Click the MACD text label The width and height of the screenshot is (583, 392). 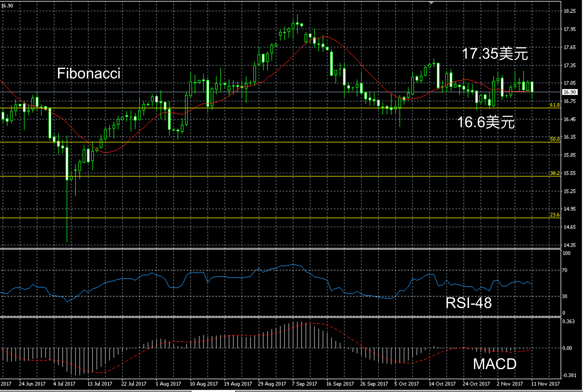(x=494, y=364)
